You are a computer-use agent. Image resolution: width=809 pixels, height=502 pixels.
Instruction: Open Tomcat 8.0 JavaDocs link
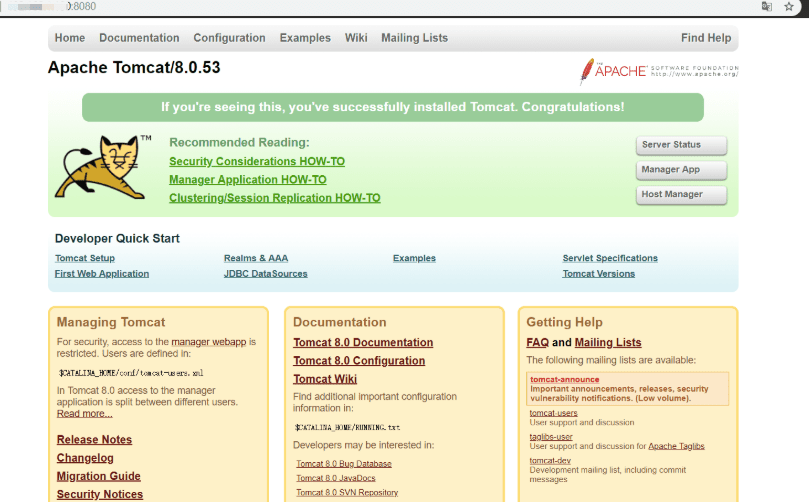click(336, 478)
